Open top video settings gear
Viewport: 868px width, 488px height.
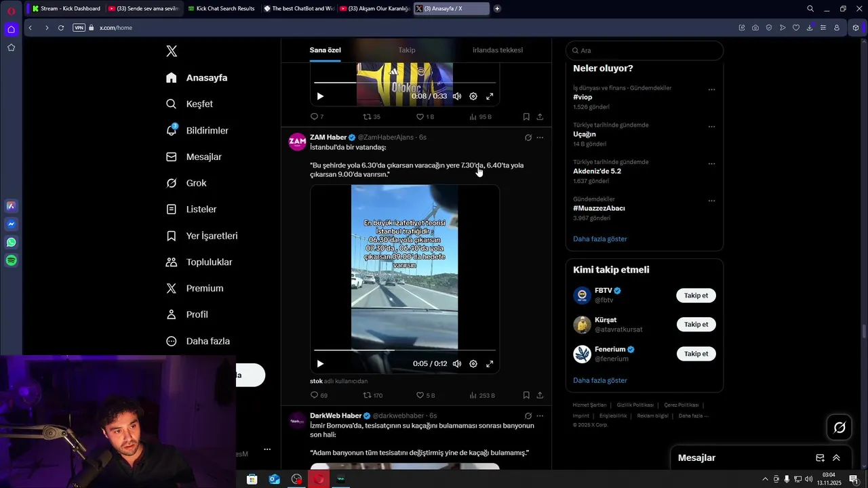[x=473, y=96]
